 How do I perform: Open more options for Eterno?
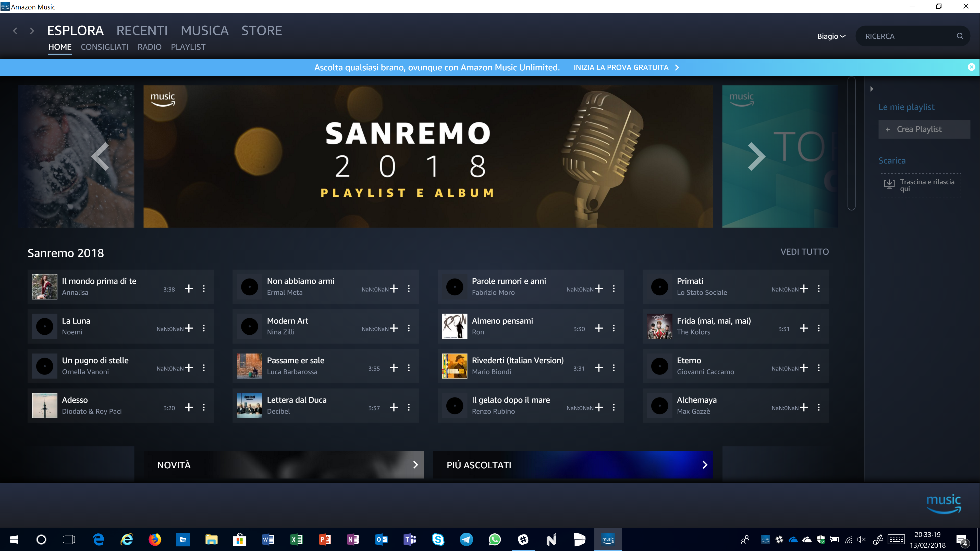[x=819, y=368]
